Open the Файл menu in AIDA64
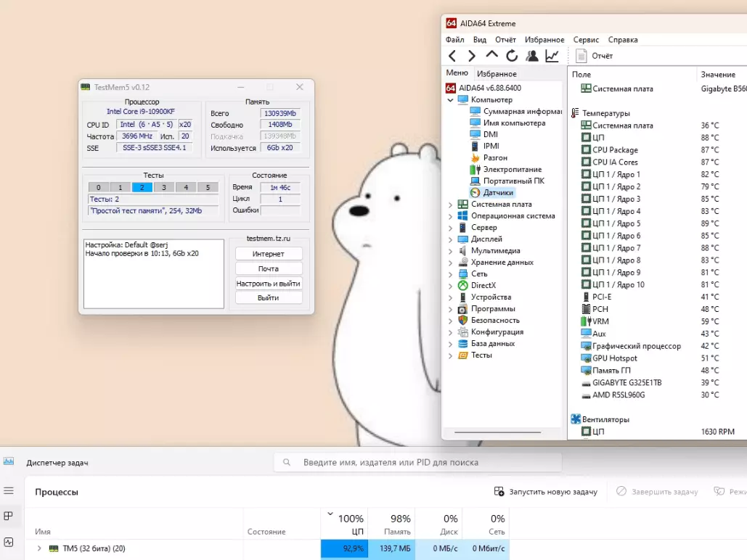Image resolution: width=747 pixels, height=560 pixels. pos(455,39)
